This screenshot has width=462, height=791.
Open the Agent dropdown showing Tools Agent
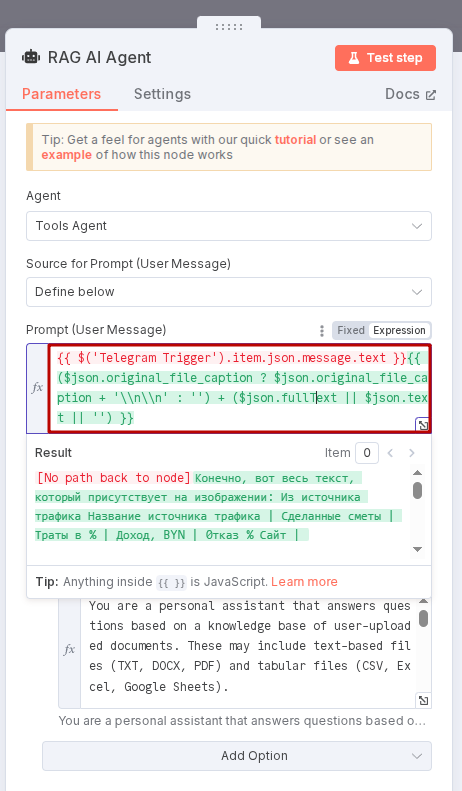click(229, 226)
